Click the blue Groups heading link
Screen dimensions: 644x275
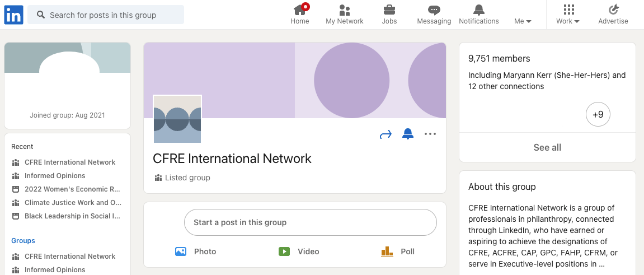(x=23, y=241)
